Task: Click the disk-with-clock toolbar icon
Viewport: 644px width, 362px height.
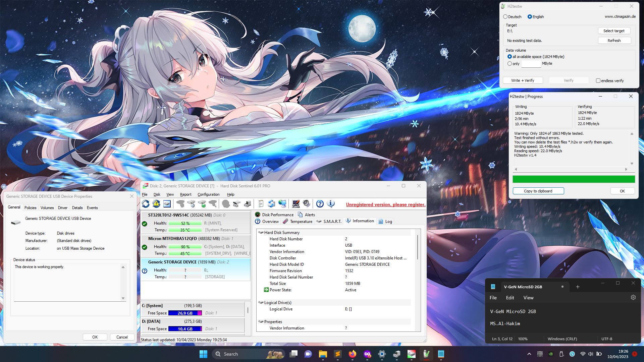Action: [191, 204]
